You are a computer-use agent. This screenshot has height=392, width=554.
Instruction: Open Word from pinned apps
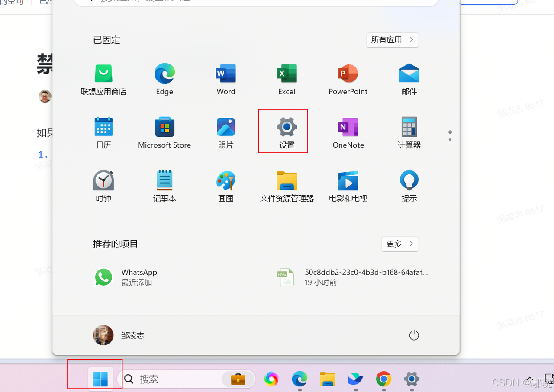(226, 80)
